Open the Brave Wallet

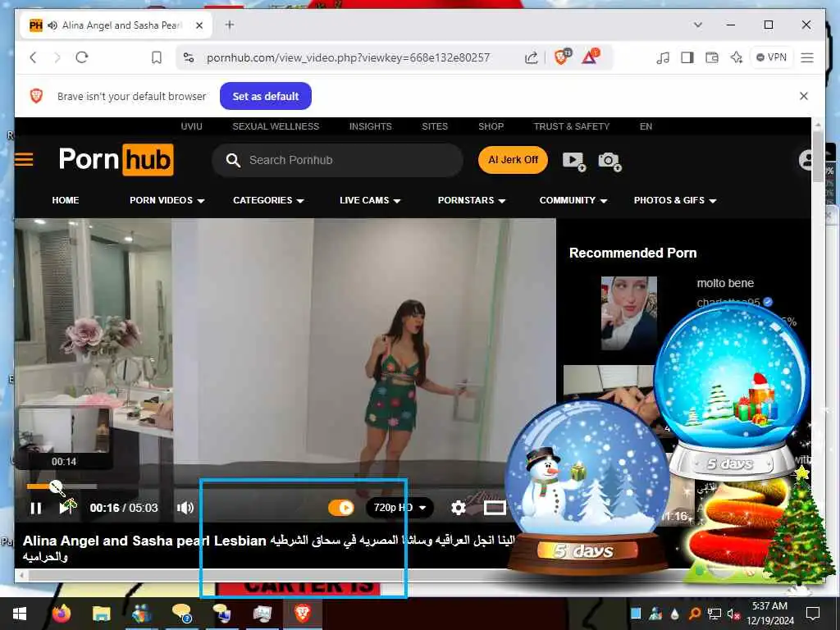712,57
